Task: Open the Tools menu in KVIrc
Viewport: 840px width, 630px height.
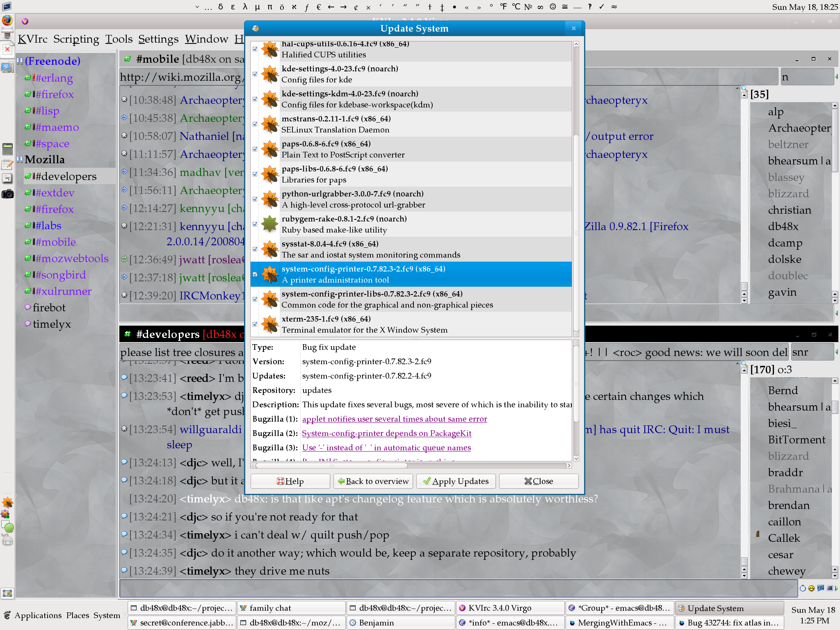Action: (x=119, y=39)
